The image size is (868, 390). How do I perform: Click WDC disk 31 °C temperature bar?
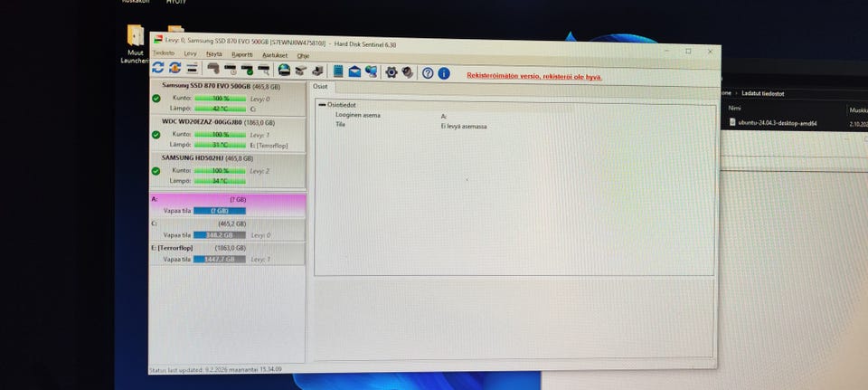[x=220, y=145]
